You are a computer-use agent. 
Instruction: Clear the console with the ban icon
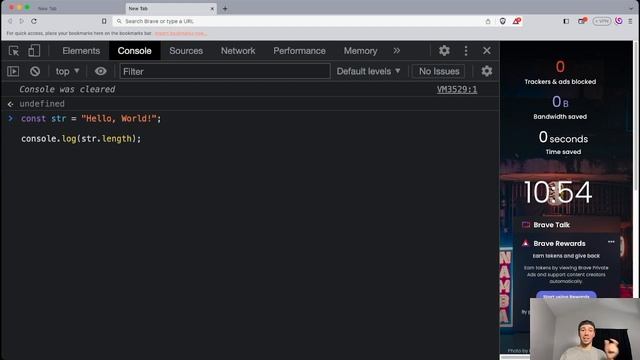coord(35,71)
